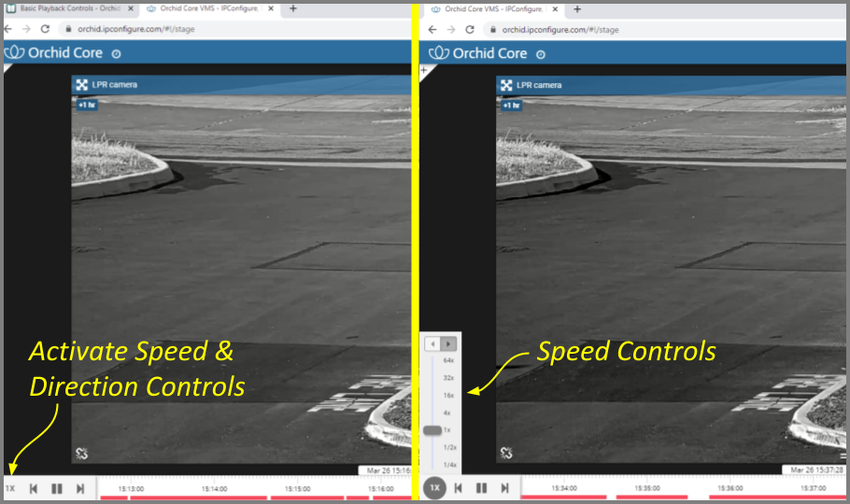Screen dimensions: 850x504
Task: Click the address bar in the right browser
Action: (664, 29)
